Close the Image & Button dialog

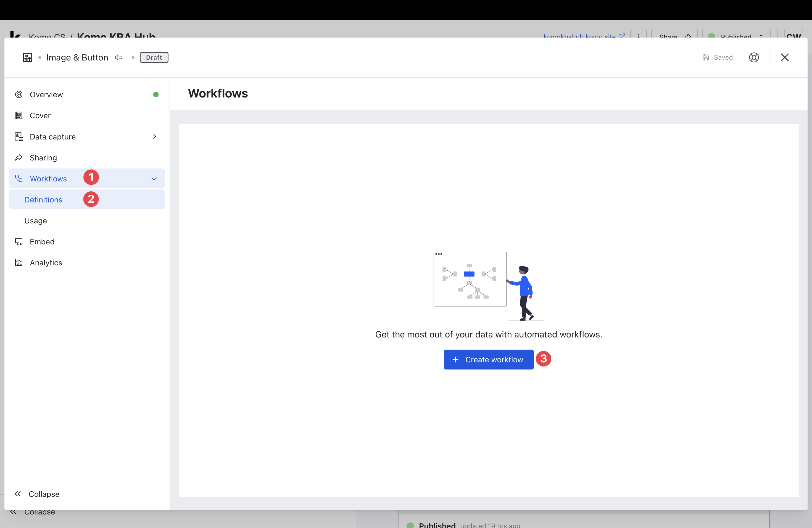784,57
